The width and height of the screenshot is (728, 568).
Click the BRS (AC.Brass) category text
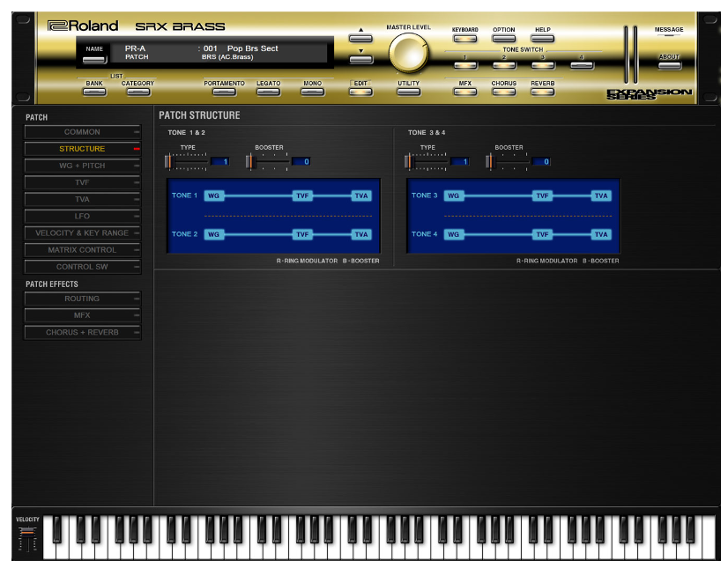227,57
